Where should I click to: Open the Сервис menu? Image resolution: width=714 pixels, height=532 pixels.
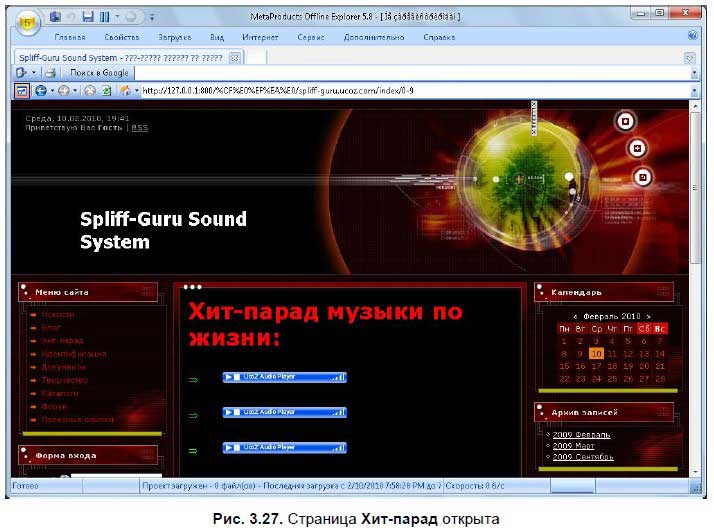click(x=311, y=37)
